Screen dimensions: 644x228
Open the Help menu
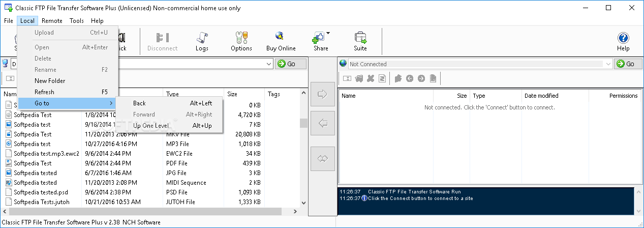coord(97,21)
